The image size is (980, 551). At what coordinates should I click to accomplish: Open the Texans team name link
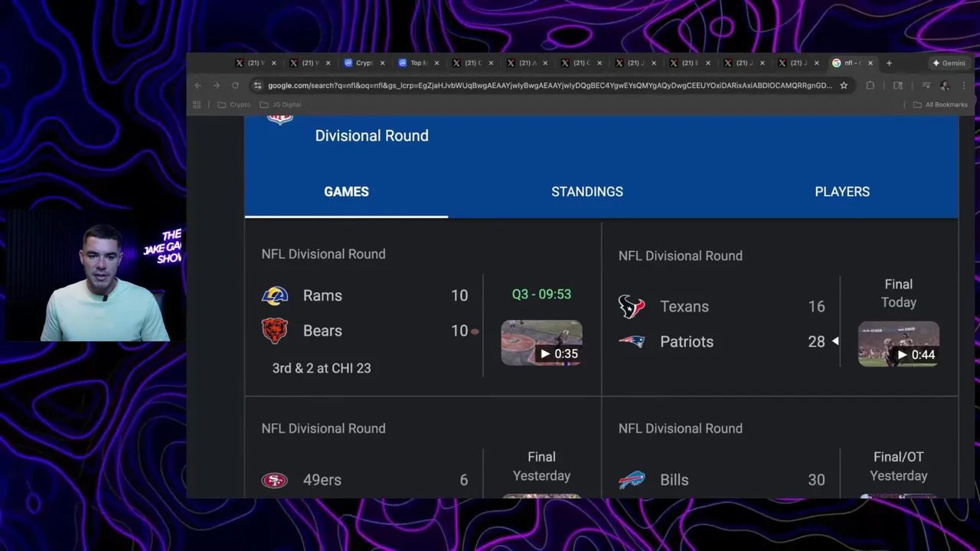(684, 306)
